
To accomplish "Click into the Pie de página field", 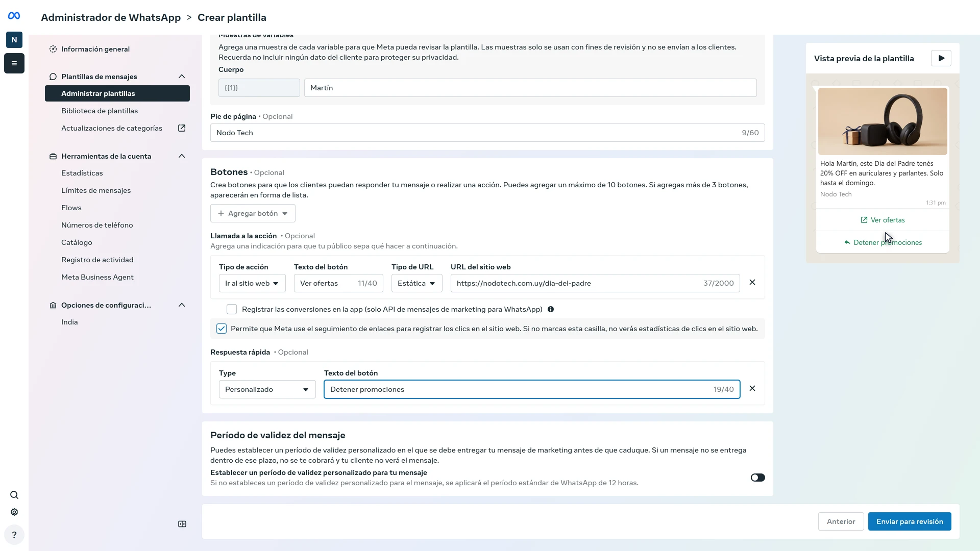I will tap(487, 133).
